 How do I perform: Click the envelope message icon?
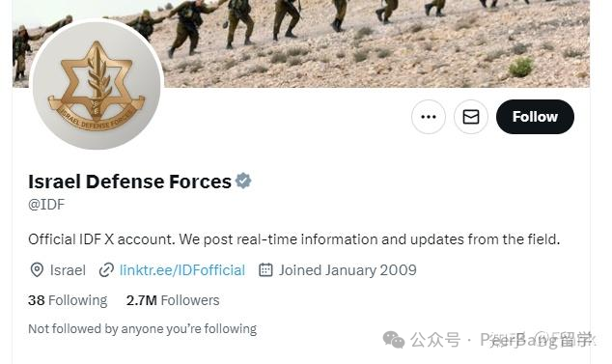[x=471, y=117]
